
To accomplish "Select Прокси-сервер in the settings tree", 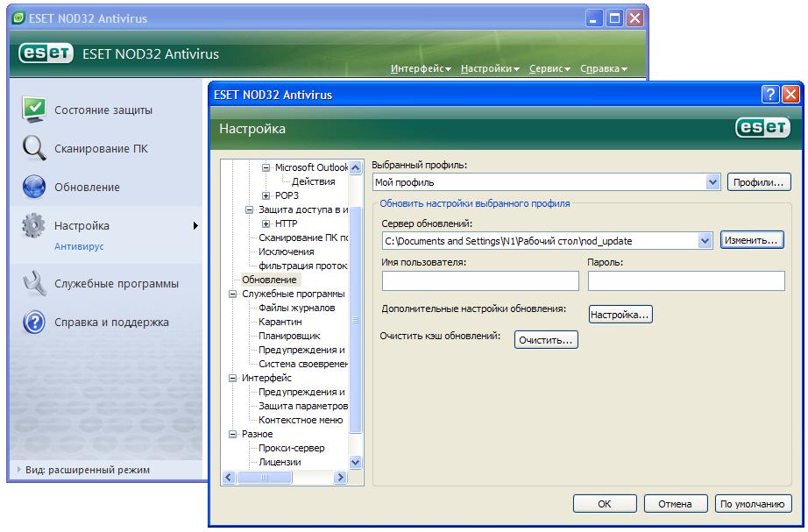I will [x=292, y=448].
